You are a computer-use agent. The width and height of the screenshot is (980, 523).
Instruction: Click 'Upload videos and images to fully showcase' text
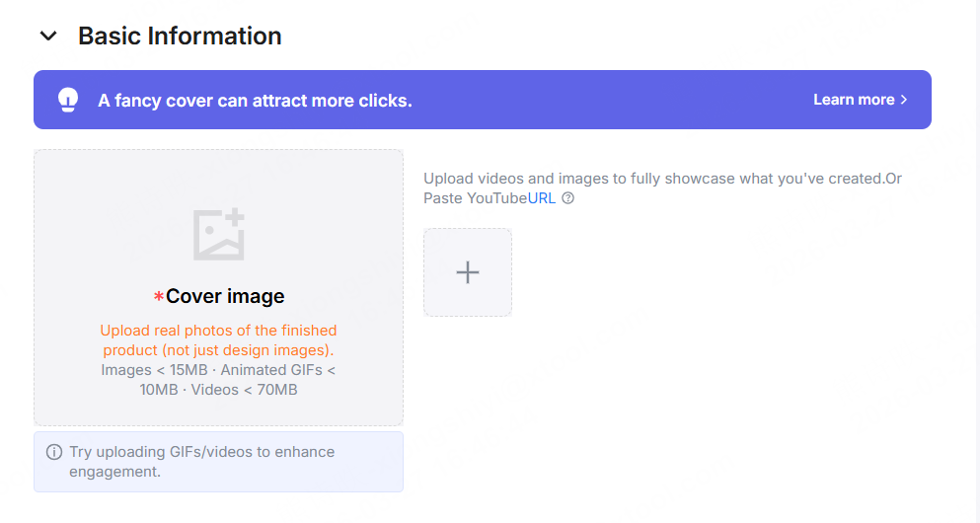(662, 188)
